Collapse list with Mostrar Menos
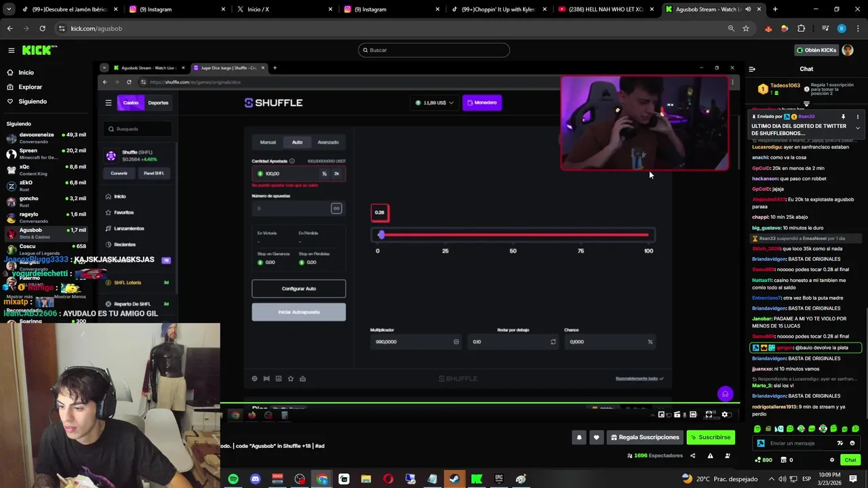Image resolution: width=868 pixels, height=488 pixels. (69, 297)
